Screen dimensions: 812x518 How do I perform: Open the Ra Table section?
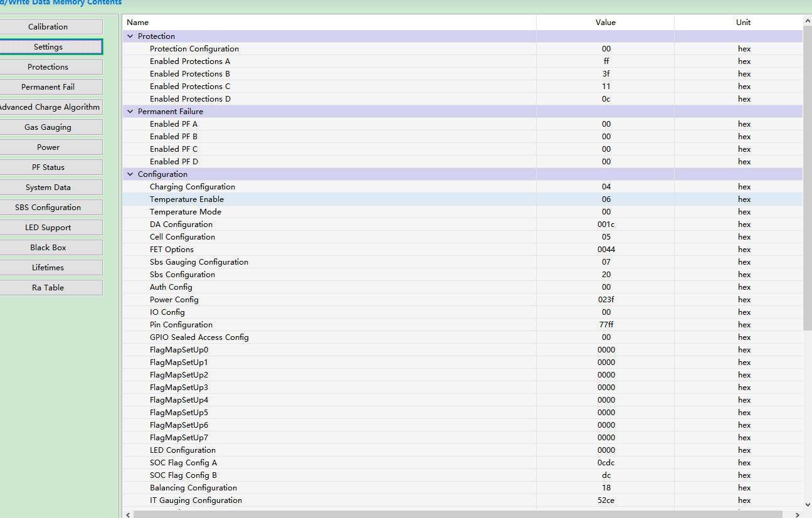tap(48, 287)
